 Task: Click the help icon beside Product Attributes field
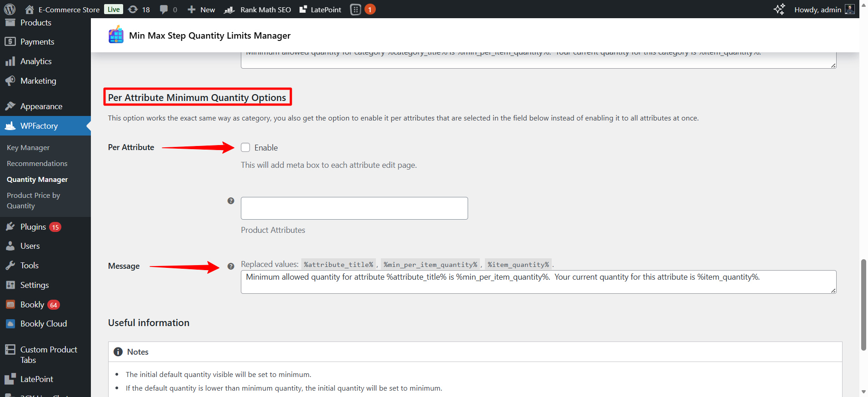231,201
